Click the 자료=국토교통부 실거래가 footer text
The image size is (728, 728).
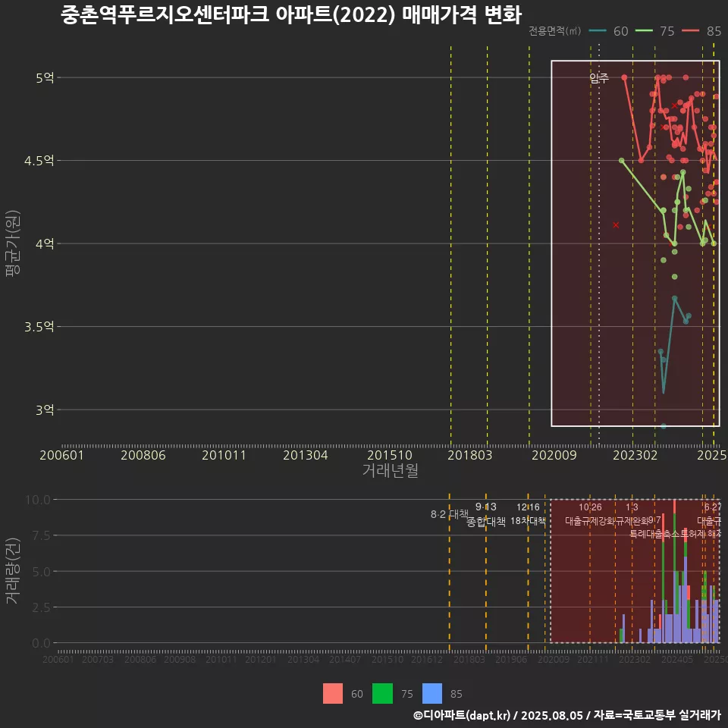pyautogui.click(x=657, y=715)
